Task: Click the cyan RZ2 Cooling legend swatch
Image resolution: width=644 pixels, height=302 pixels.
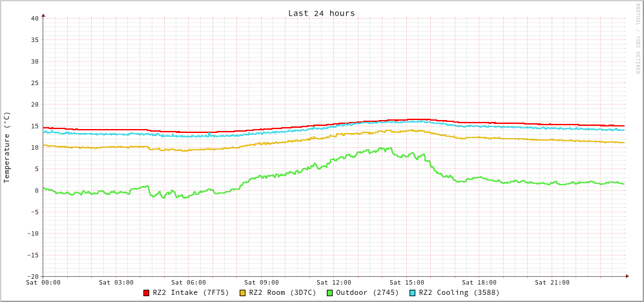Action: [413, 293]
